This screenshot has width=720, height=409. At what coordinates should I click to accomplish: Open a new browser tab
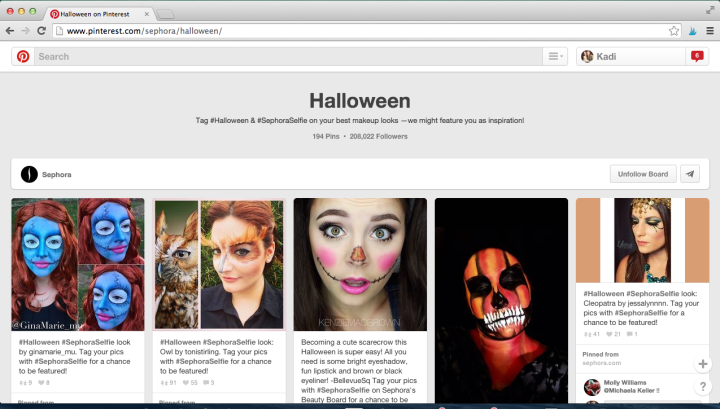coord(166,13)
